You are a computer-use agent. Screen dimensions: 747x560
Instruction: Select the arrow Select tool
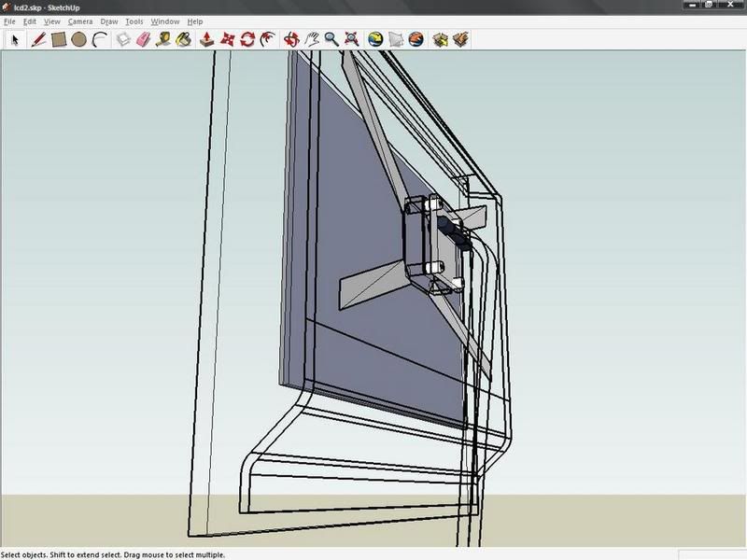(15, 39)
